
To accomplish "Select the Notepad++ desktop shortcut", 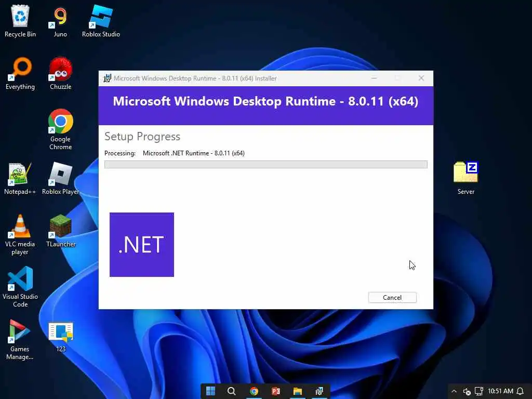I will [20, 179].
